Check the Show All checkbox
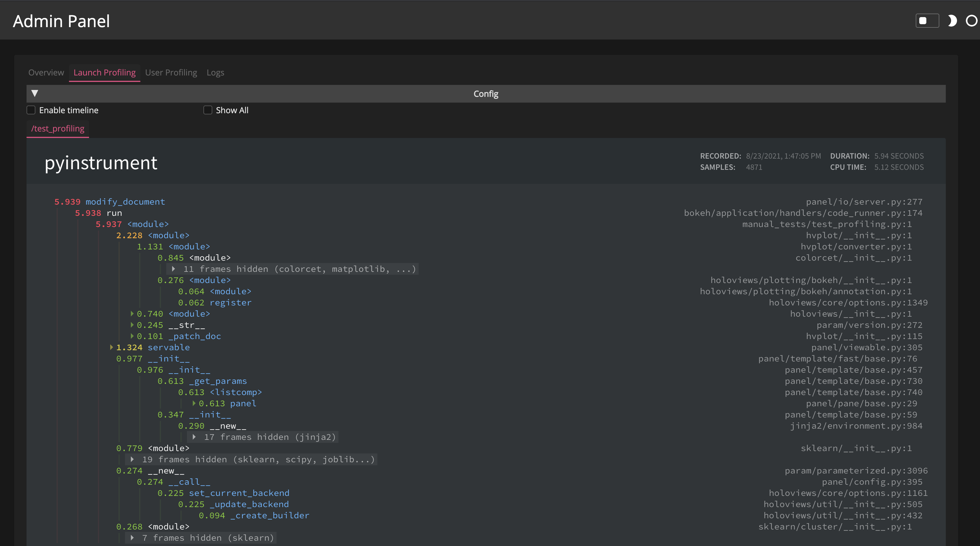 [207, 110]
